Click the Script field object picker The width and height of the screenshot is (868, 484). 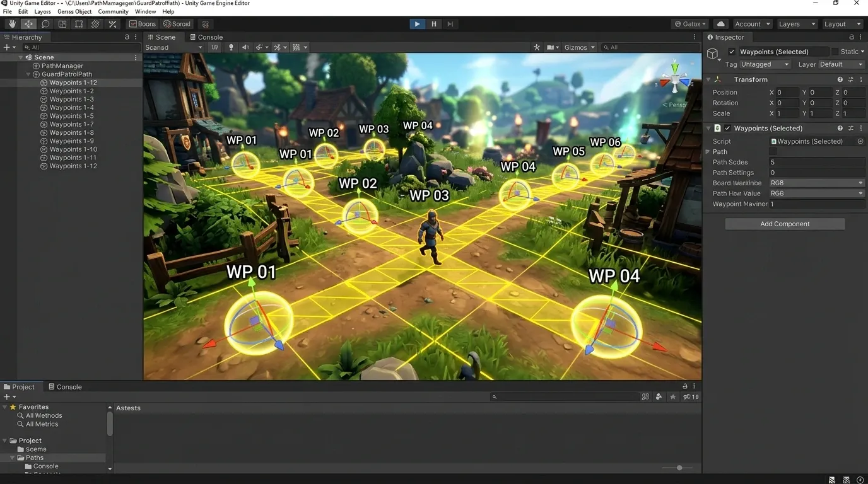coord(860,141)
